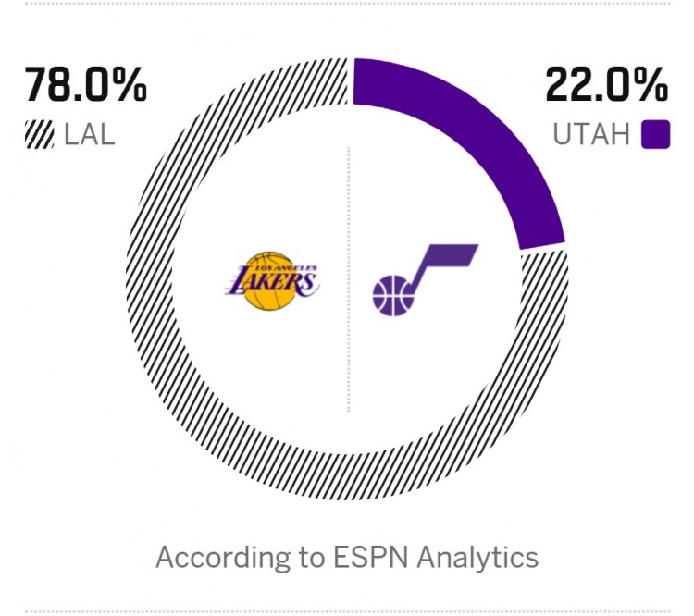This screenshot has width=694, height=616.
Task: Click the note-shaped J of the Jazz logo
Action: (440, 263)
